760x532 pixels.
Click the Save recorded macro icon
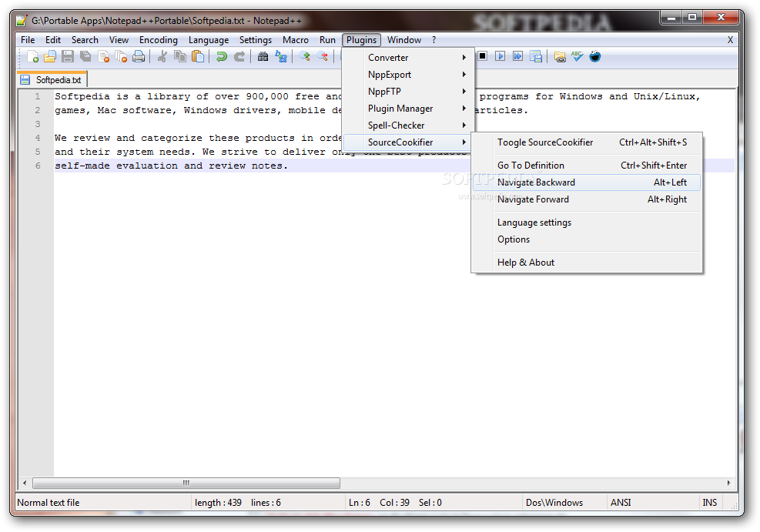(536, 57)
